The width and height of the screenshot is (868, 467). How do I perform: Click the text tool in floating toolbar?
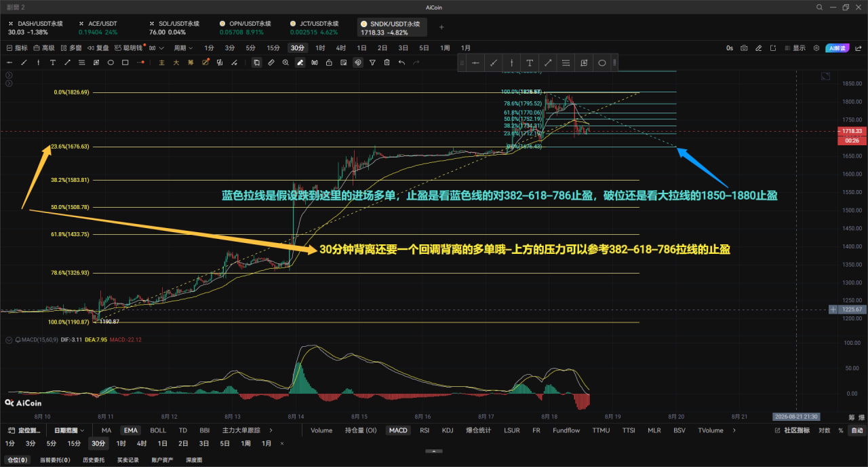coord(529,63)
